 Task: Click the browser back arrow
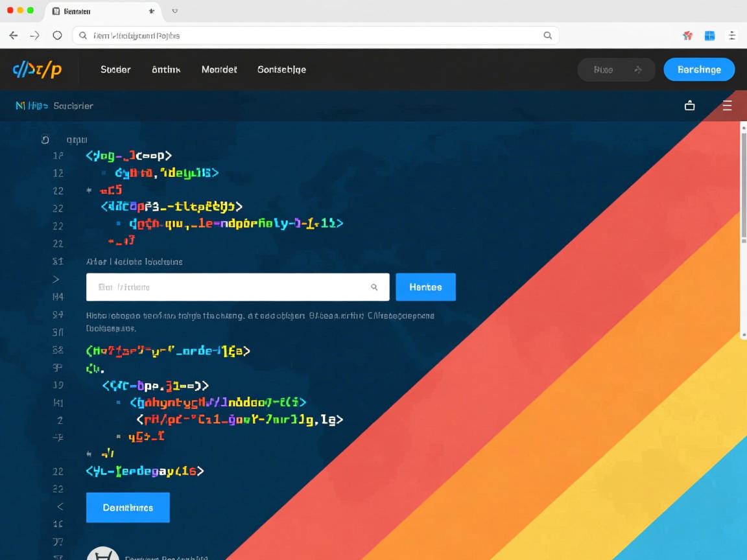(x=14, y=36)
